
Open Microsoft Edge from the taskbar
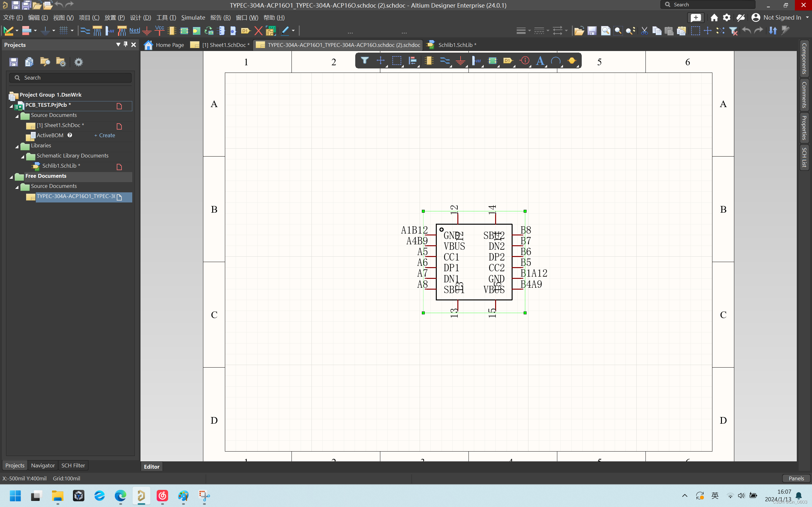coord(121,496)
